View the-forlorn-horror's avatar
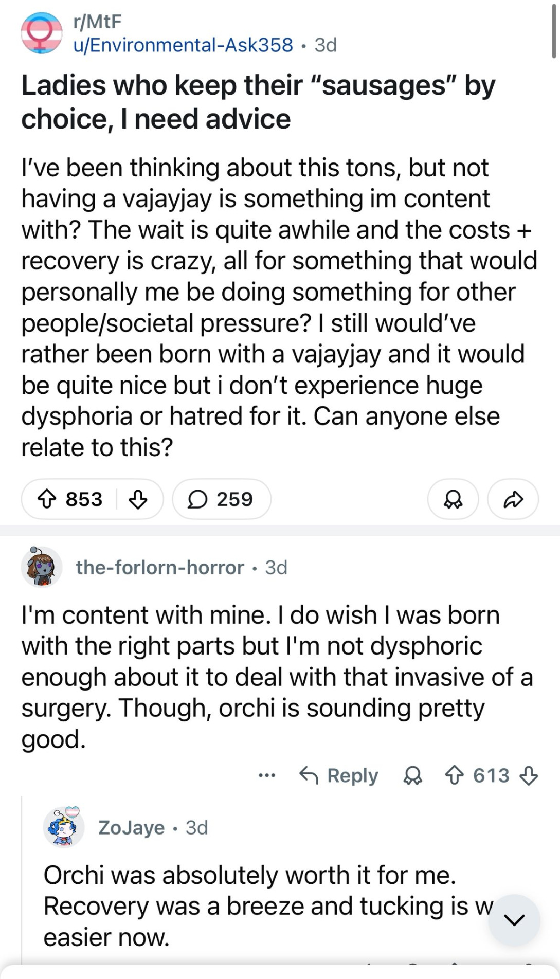 [x=41, y=567]
